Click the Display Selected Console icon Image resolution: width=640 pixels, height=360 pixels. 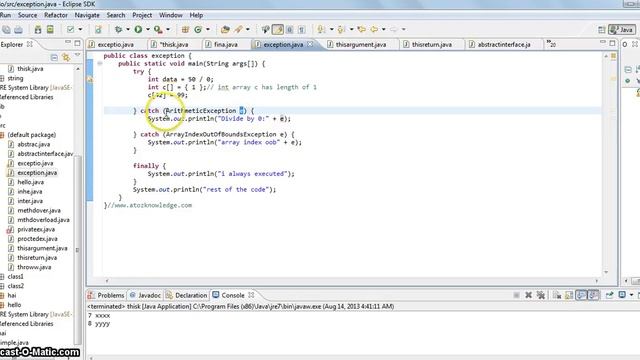tap(622, 295)
